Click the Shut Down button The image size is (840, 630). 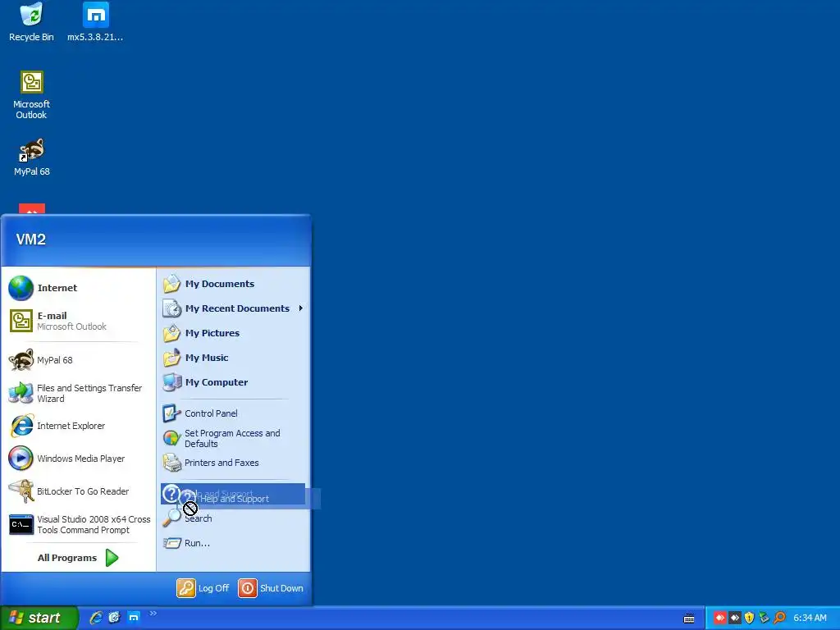click(271, 588)
